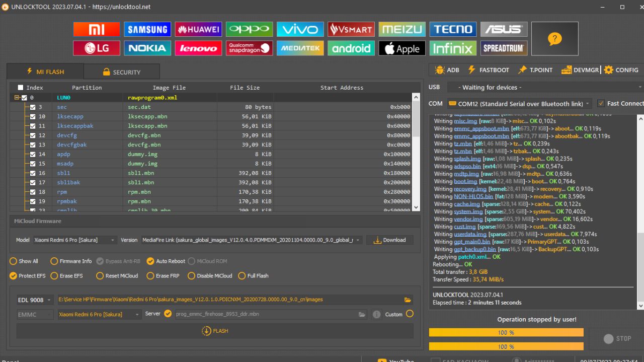Open the Xiaomi Redmi 6 Pro loader dropdown
The width and height of the screenshot is (644, 362).
[99, 314]
